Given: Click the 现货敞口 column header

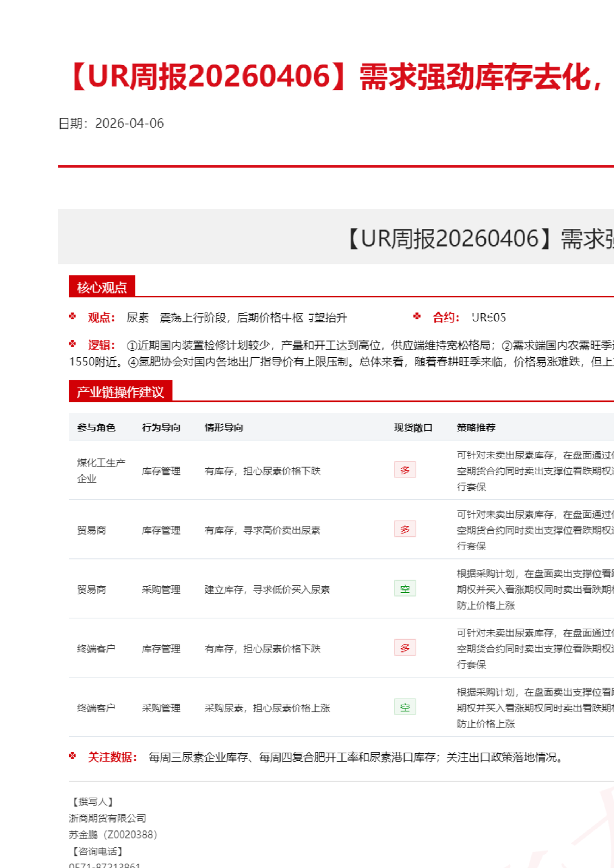Looking at the screenshot, I should point(413,427).
